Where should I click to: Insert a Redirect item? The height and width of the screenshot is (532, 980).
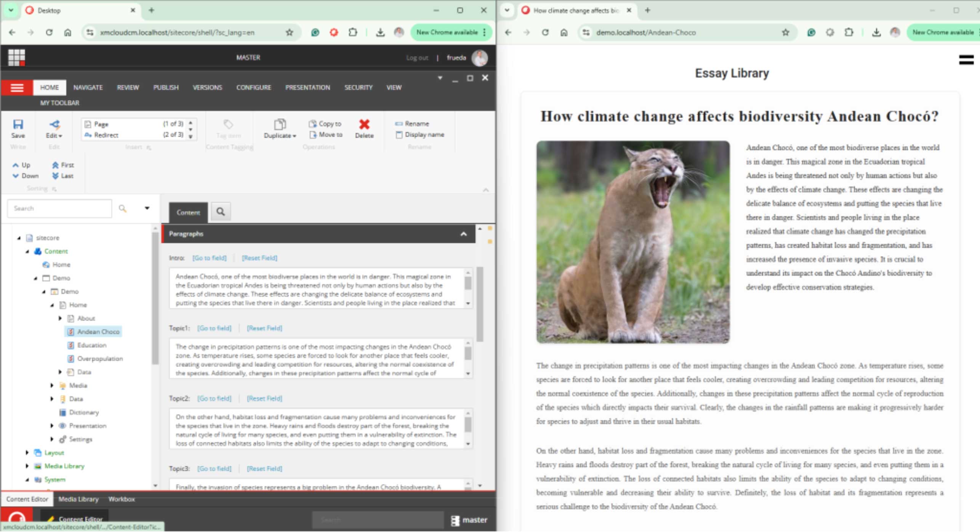click(x=134, y=135)
